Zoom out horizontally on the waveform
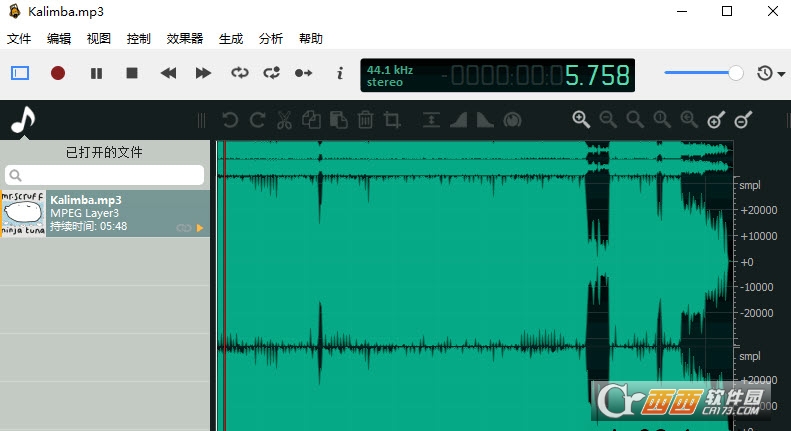Viewport: 791px width, 431px height. (608, 120)
